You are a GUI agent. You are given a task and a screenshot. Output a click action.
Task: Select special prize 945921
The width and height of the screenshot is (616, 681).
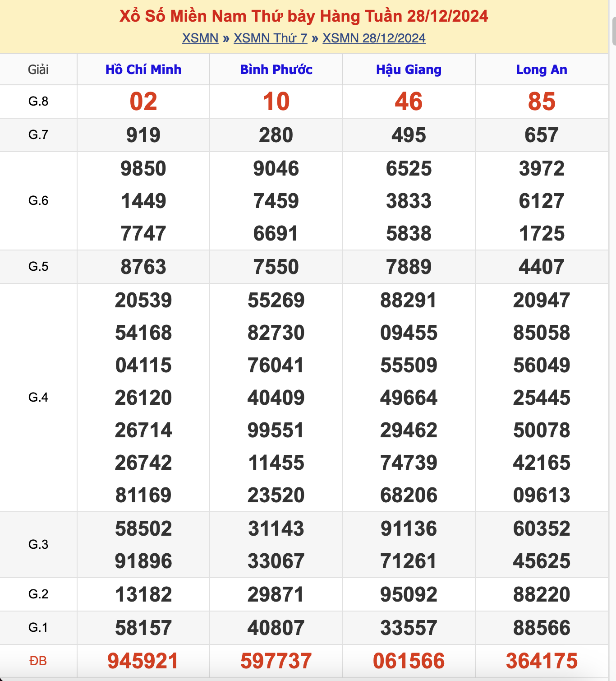(143, 661)
